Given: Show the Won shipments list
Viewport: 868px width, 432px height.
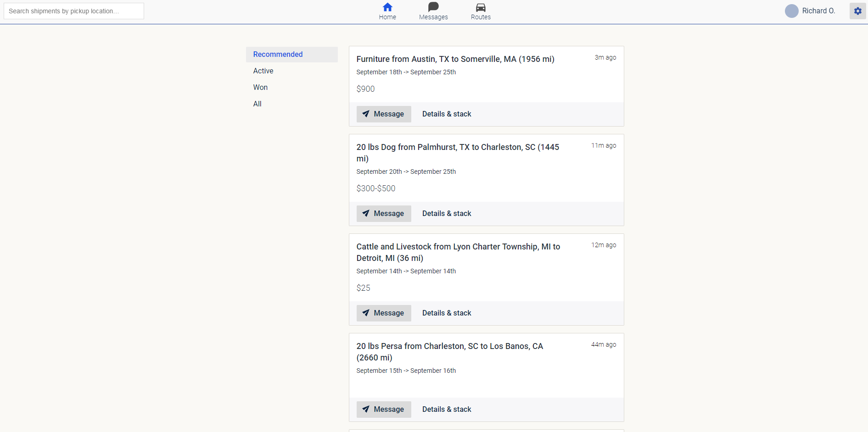Looking at the screenshot, I should 260,88.
